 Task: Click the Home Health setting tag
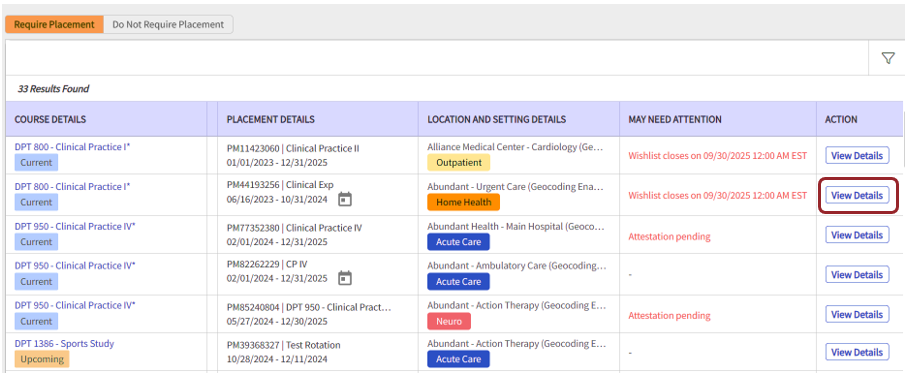(463, 202)
